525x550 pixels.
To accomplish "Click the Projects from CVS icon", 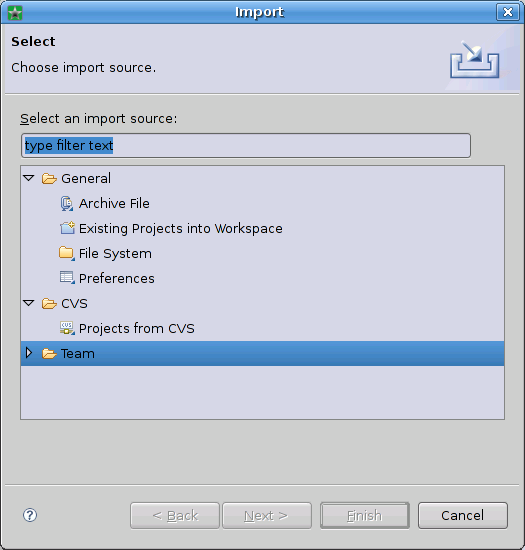I will [x=67, y=328].
